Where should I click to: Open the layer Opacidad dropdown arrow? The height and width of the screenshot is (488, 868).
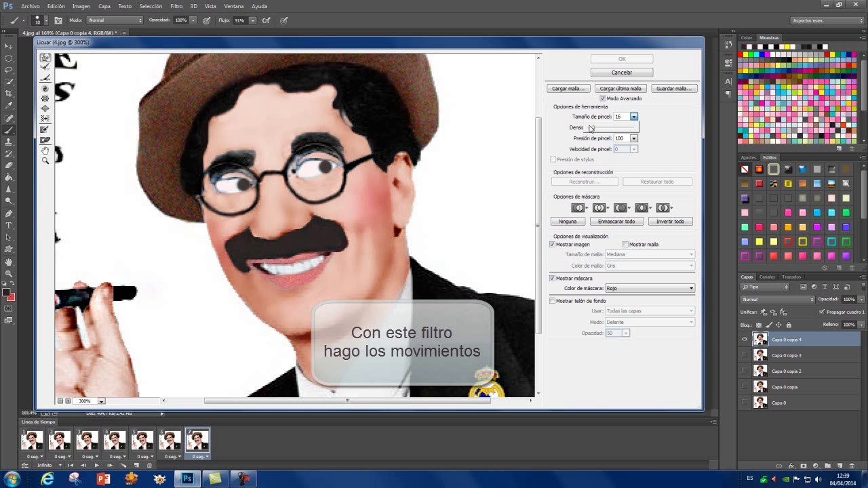[861, 299]
